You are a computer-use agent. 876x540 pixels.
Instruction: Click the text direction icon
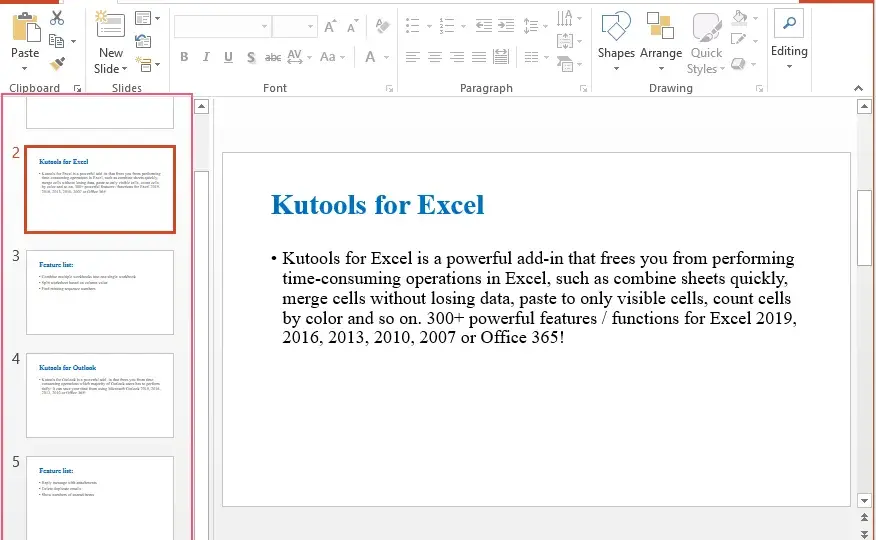[x=564, y=18]
